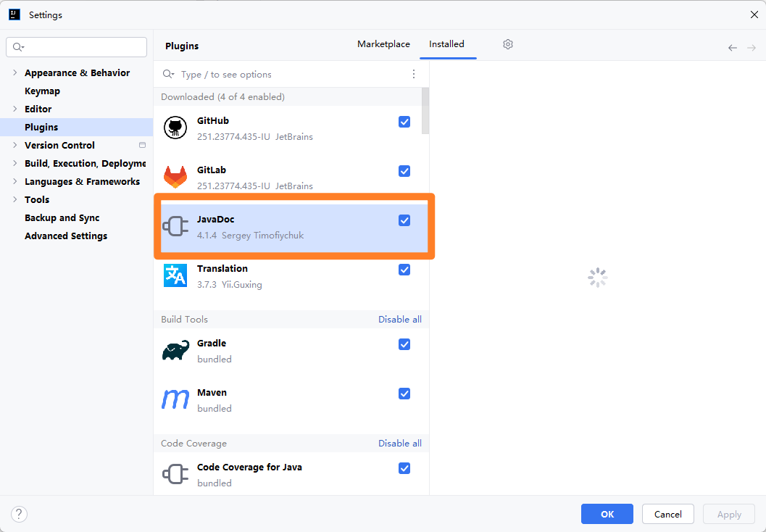Open the plugins gear settings menu

pyautogui.click(x=507, y=44)
